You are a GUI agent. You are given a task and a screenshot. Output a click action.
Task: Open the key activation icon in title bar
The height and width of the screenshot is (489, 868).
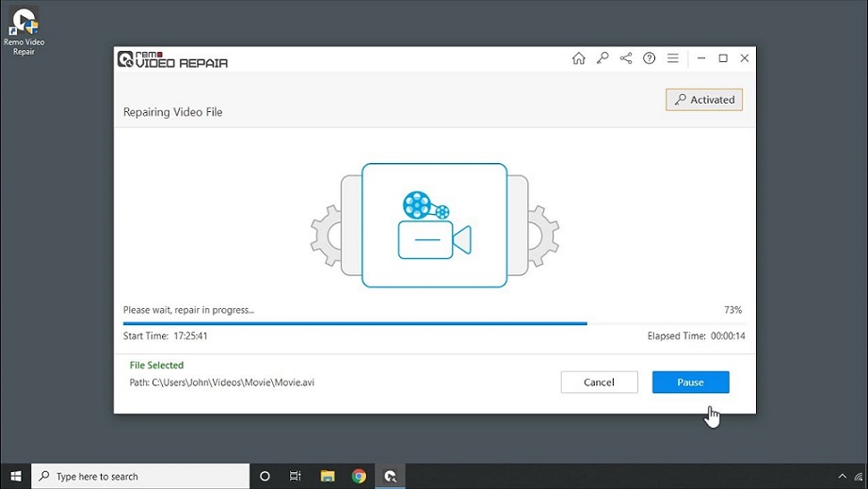tap(603, 58)
